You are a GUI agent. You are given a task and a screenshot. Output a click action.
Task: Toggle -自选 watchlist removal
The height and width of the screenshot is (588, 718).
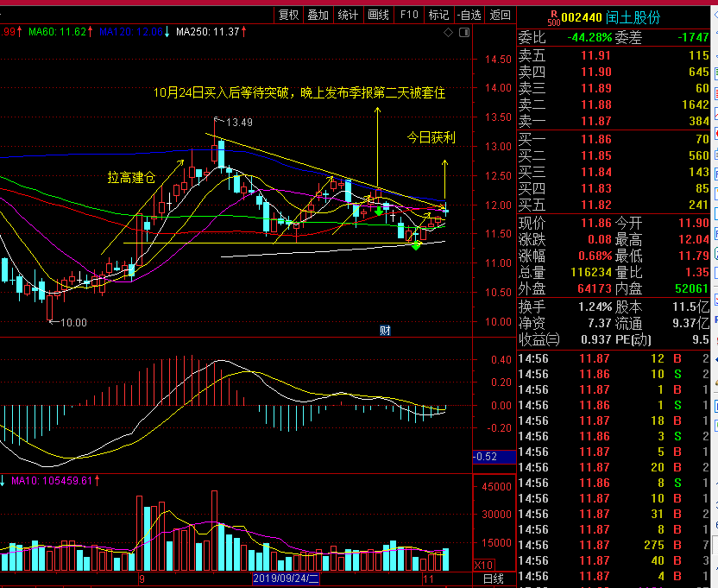pyautogui.click(x=469, y=16)
